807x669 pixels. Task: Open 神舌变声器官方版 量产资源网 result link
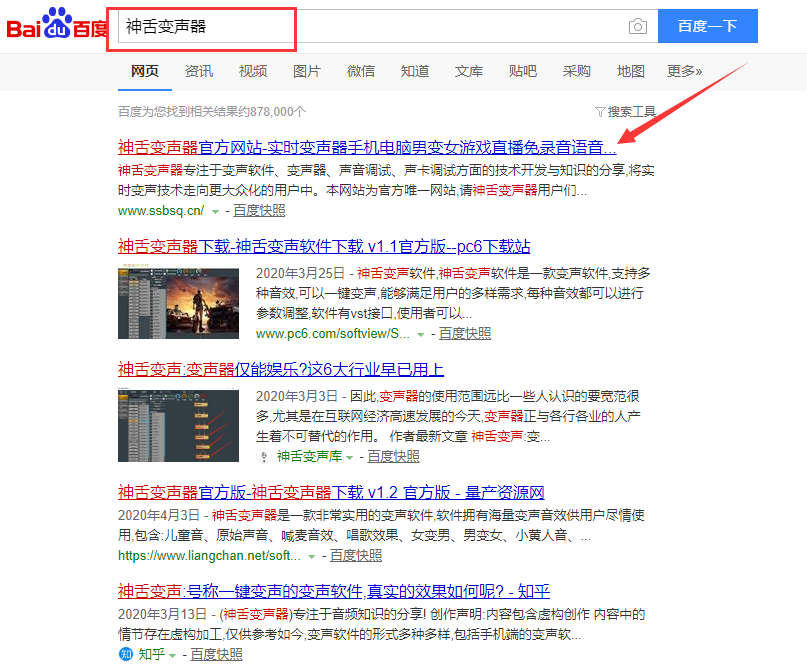click(331, 492)
